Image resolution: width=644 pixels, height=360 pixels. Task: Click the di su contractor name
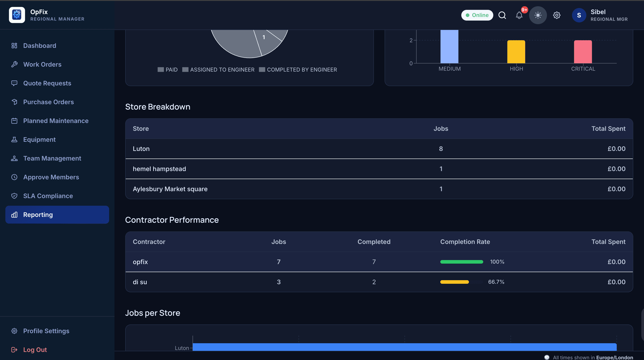(140, 282)
